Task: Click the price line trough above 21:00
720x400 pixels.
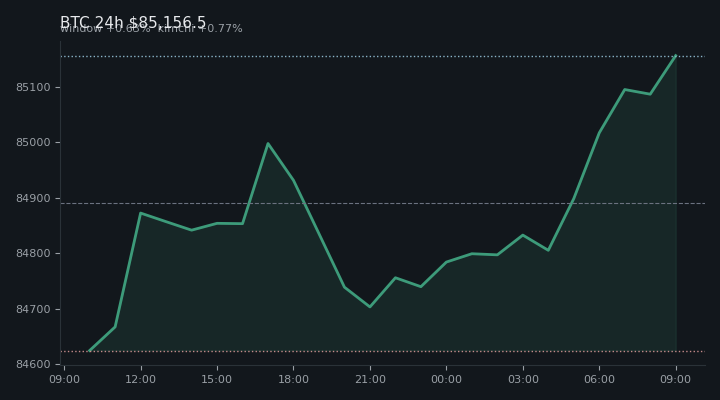Action: 370,307
